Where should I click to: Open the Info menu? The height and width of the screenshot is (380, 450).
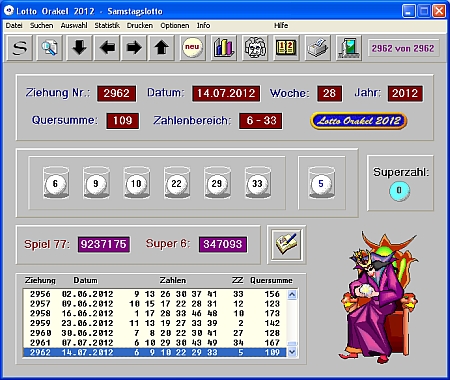click(x=203, y=26)
